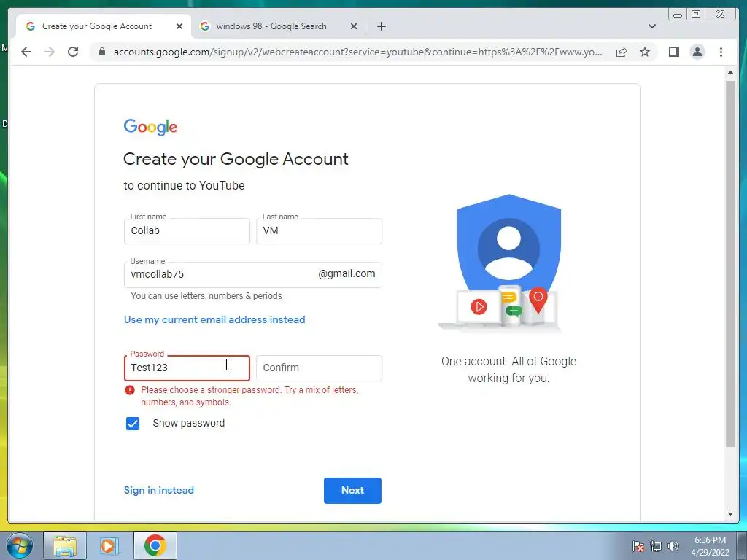Click the 'Show password' label text
747x560 pixels.
[189, 423]
